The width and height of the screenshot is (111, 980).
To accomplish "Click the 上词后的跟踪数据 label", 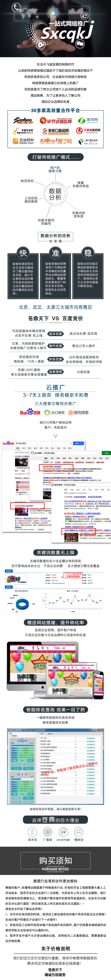I will click(31, 200).
